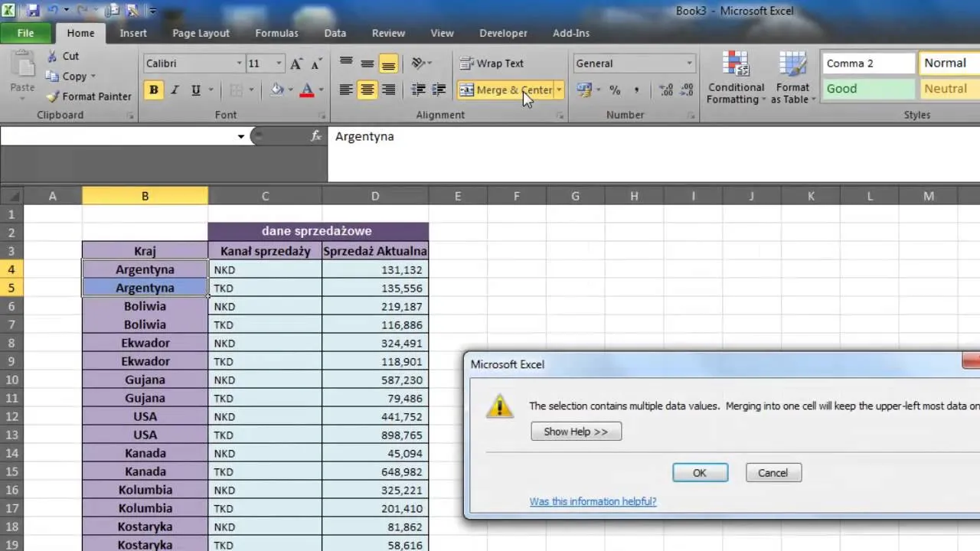The height and width of the screenshot is (551, 980).
Task: Increase decimal places
Action: coord(666,90)
